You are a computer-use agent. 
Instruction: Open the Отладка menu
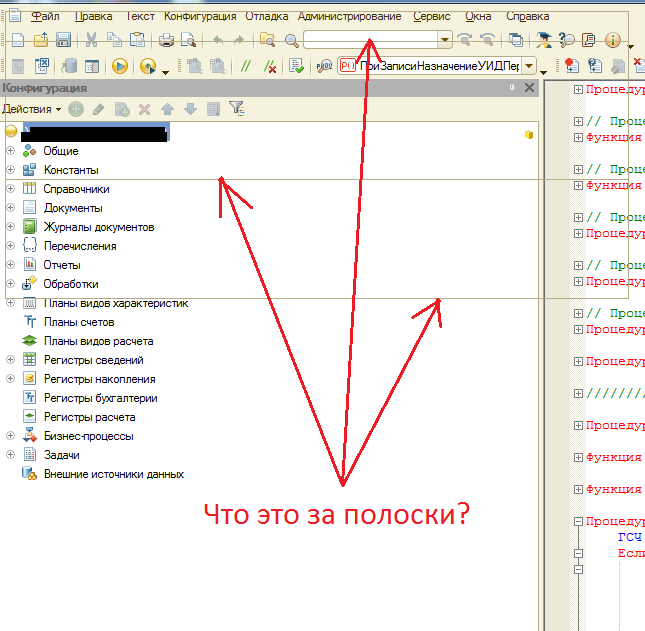click(x=267, y=16)
